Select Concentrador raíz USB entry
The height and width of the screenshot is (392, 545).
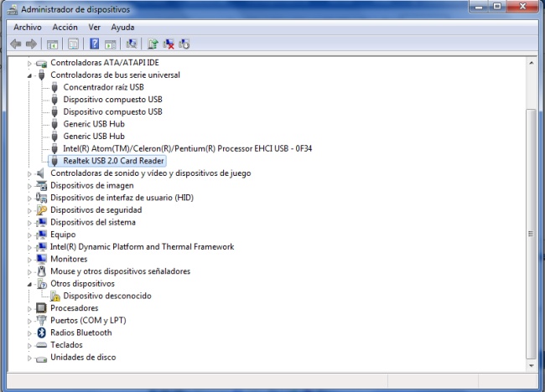pos(104,87)
